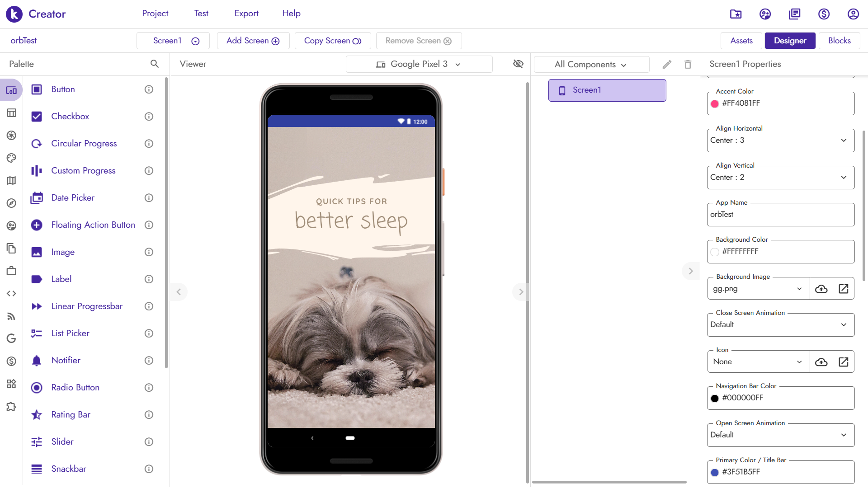
Task: Click the Accent Color pink swatch
Action: (x=715, y=103)
